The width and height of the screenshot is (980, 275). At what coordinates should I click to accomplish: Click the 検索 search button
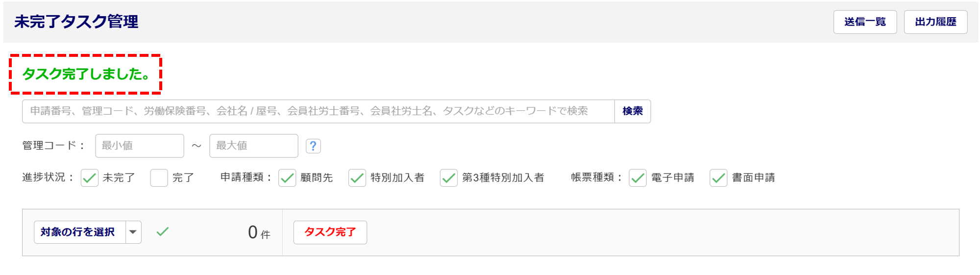[632, 111]
